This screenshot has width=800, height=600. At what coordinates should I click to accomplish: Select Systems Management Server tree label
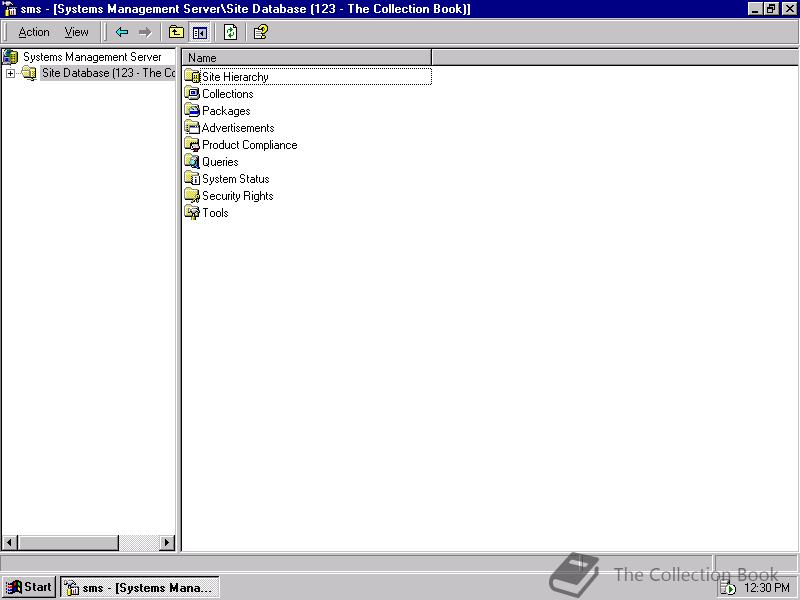click(92, 57)
